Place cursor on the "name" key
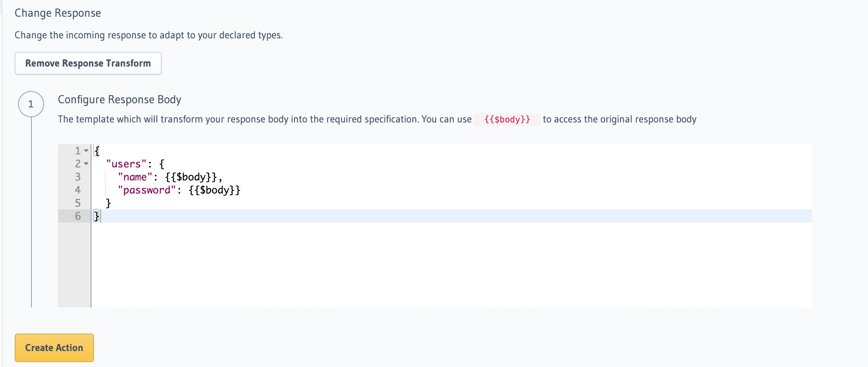The width and height of the screenshot is (868, 367). tap(135, 177)
